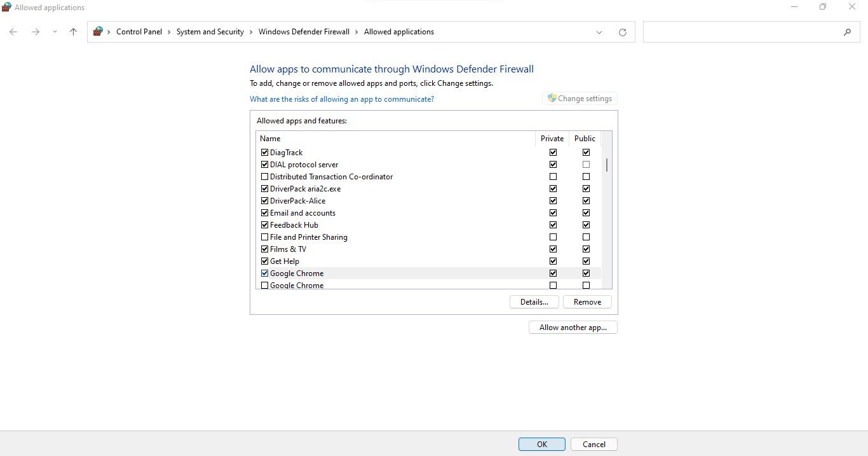Screen dimensions: 868x456
Task: Expand breadcrumb chevron after System and Security
Action: tap(250, 31)
